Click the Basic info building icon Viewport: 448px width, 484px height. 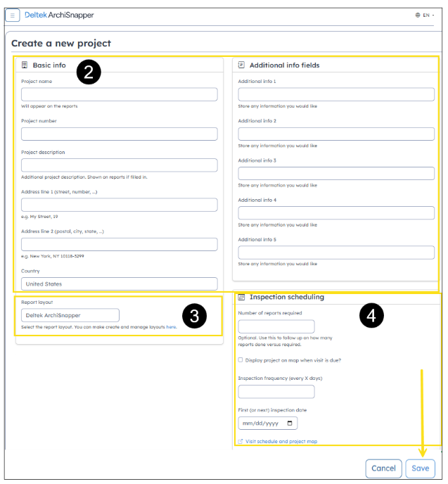tap(25, 65)
